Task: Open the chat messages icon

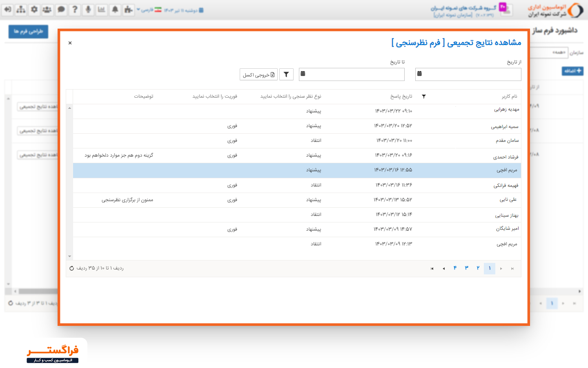Action: pos(61,10)
